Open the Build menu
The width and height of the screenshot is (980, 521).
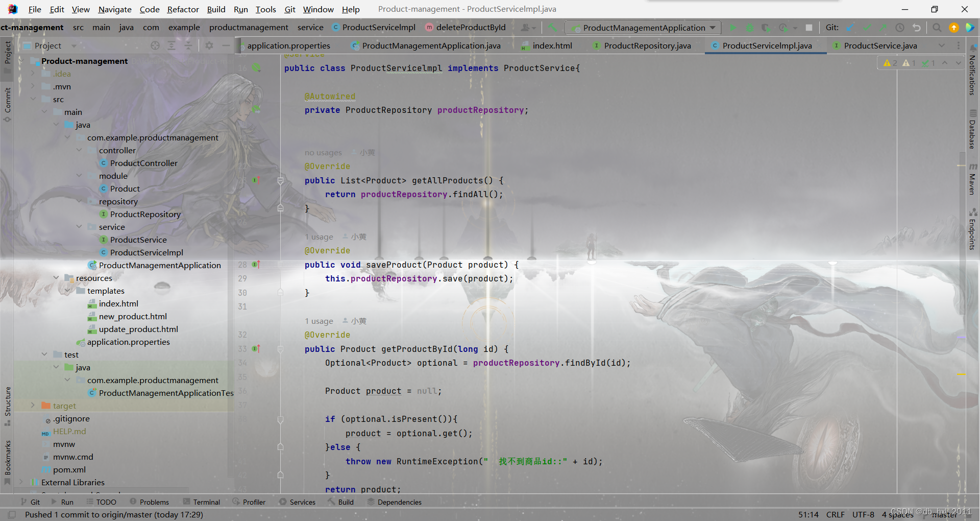pyautogui.click(x=216, y=9)
